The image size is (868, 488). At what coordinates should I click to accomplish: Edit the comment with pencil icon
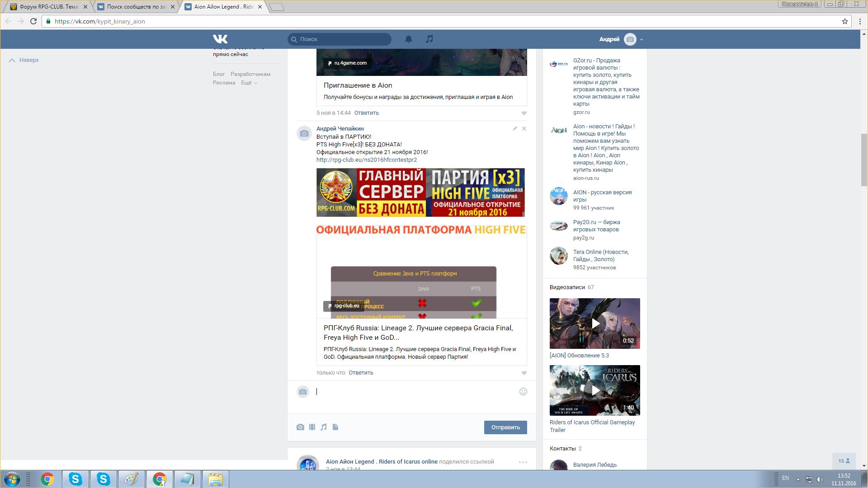[515, 129]
